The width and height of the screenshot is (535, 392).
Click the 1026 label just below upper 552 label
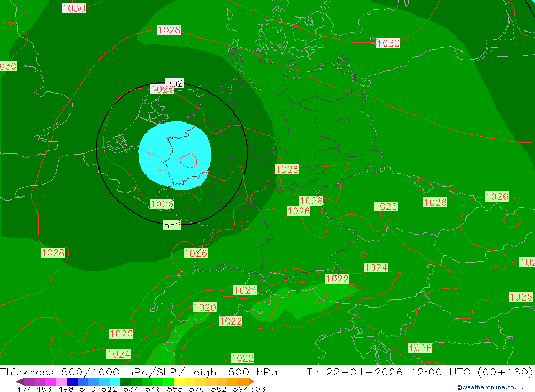coord(163,89)
